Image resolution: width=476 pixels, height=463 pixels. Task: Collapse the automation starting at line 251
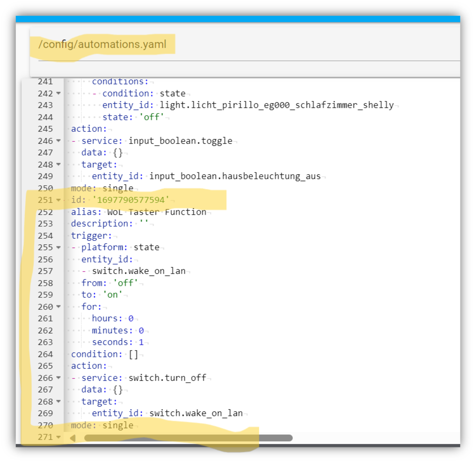pyautogui.click(x=59, y=200)
